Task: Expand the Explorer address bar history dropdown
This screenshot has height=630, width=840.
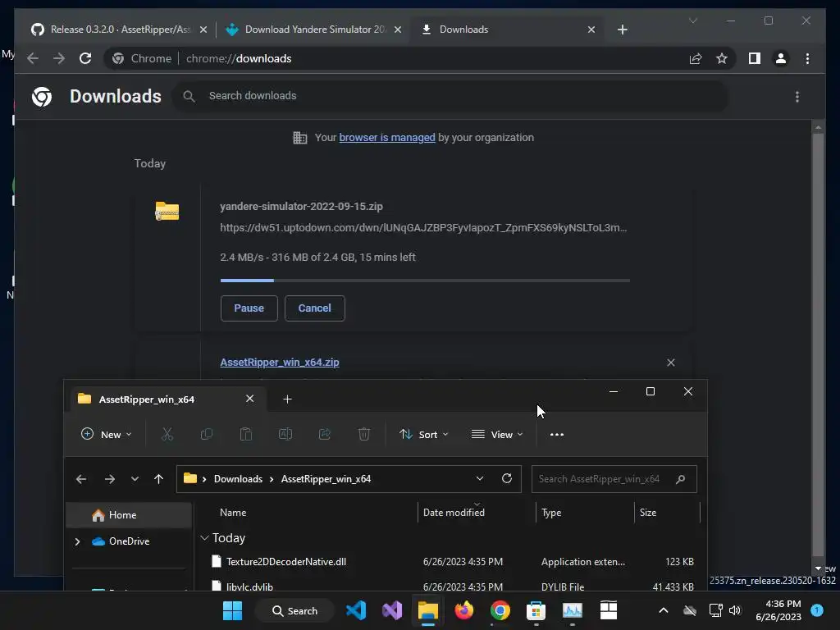Action: pyautogui.click(x=479, y=478)
